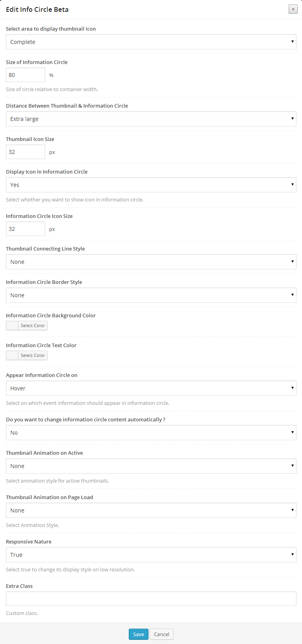302x644 pixels.
Task: Click the Size of Information Circle field
Action: pyautogui.click(x=26, y=75)
